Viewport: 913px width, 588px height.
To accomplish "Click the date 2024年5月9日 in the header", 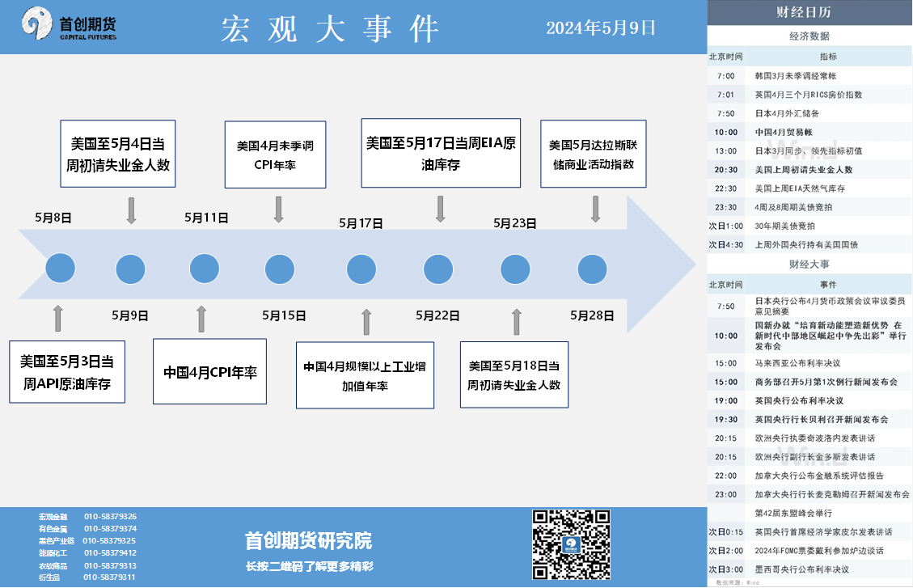I will coord(601,27).
